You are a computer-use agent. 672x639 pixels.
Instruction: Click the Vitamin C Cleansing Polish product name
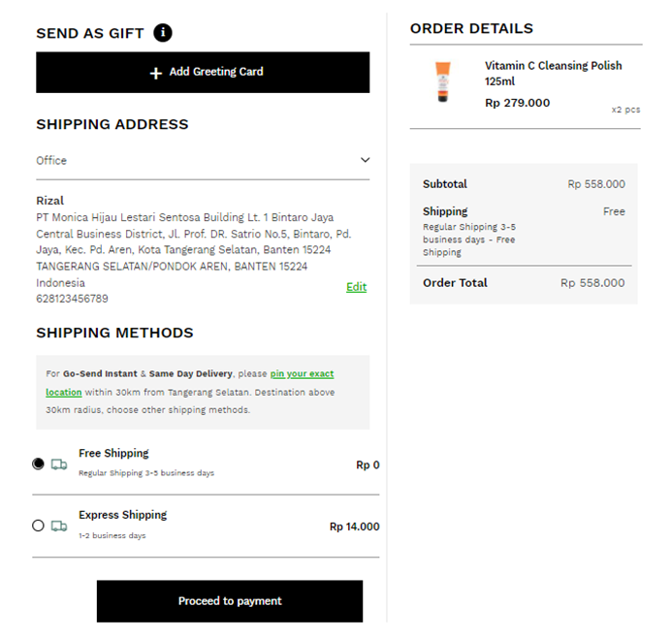coord(554,74)
